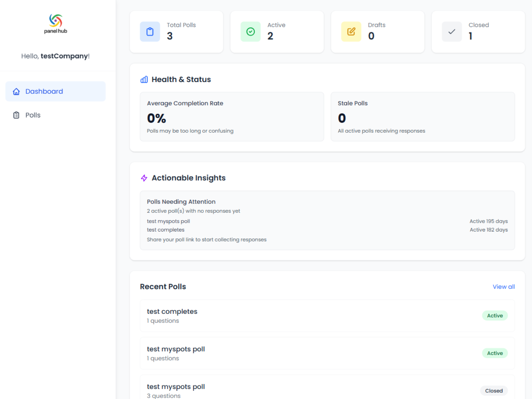Click the Stale Polls card
Image resolution: width=532 pixels, height=399 pixels.
pos(423,117)
